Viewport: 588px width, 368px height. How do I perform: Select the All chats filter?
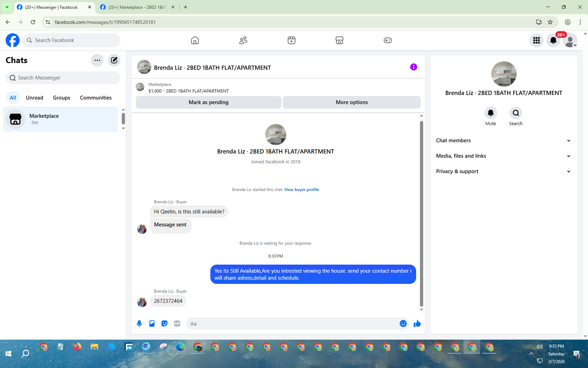pyautogui.click(x=13, y=98)
